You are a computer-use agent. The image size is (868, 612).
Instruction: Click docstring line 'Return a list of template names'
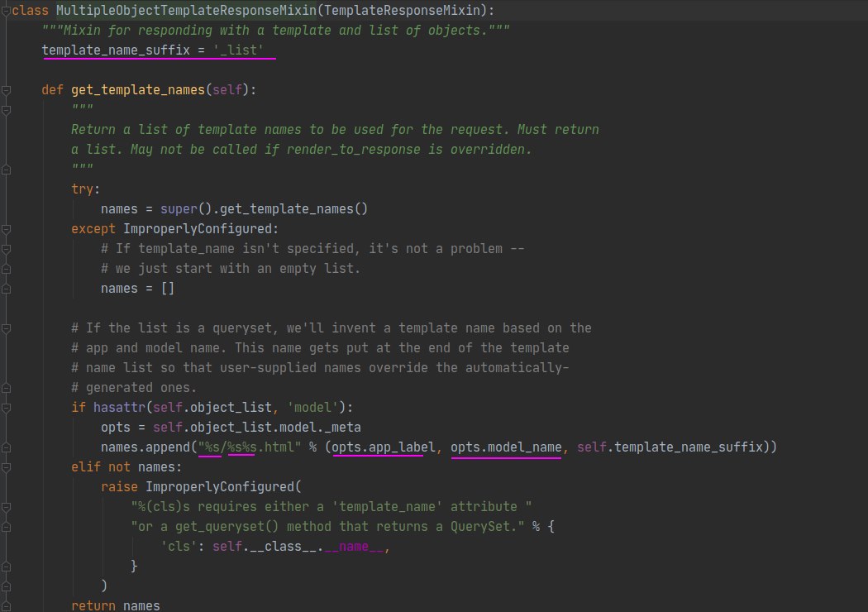335,130
